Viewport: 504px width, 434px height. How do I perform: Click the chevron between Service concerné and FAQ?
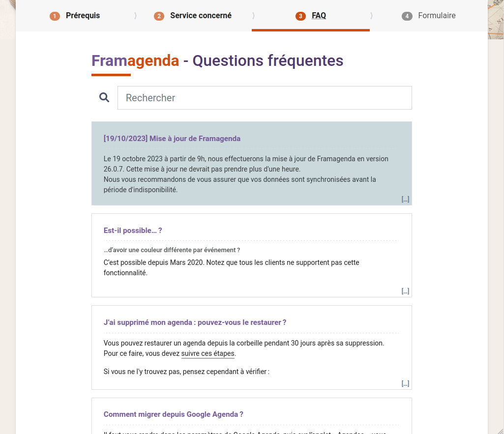[x=253, y=16]
